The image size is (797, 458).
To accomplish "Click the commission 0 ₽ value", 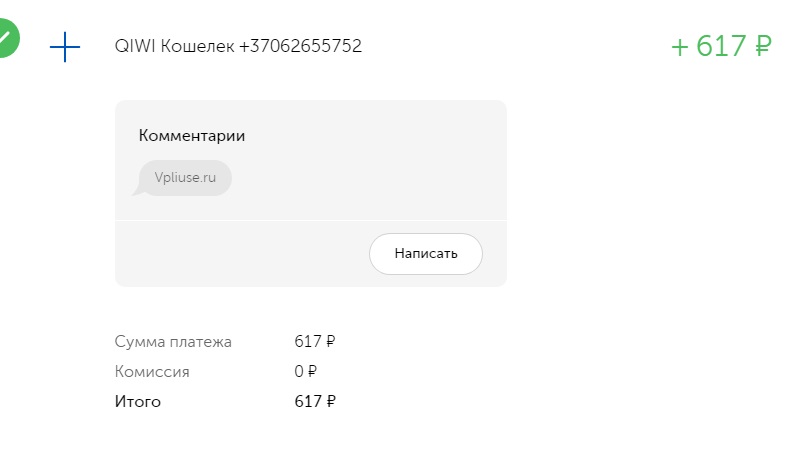I will pos(305,371).
